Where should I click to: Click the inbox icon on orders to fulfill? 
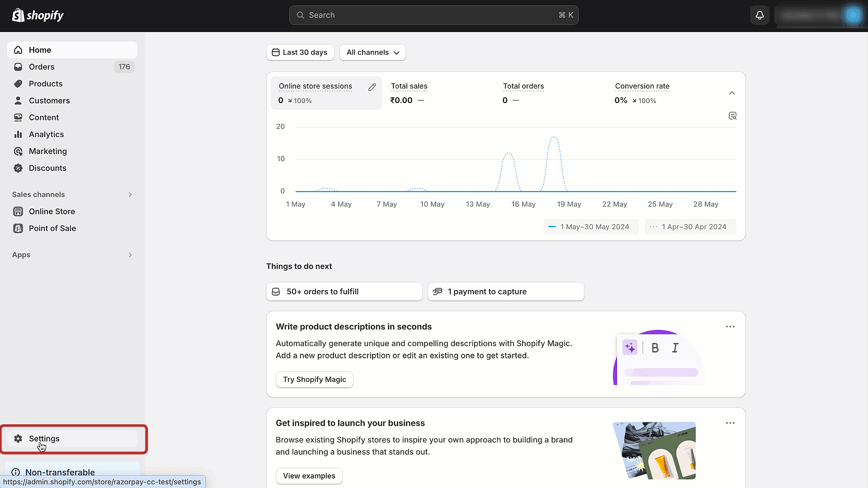276,292
